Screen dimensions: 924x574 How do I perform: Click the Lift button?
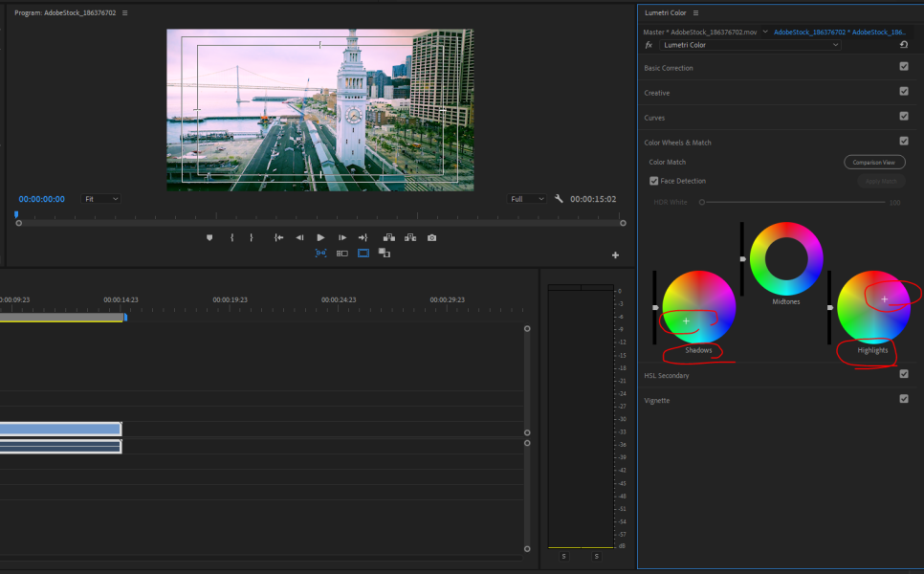(389, 237)
